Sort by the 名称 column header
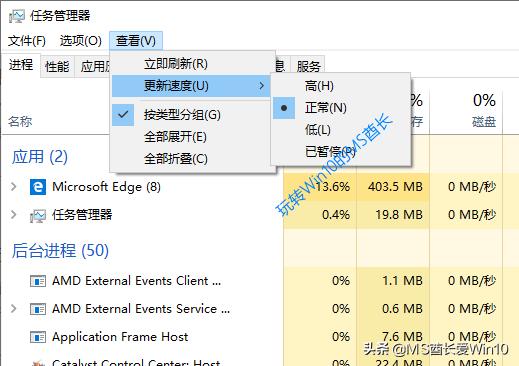Image resolution: width=519 pixels, height=366 pixels. (20, 121)
